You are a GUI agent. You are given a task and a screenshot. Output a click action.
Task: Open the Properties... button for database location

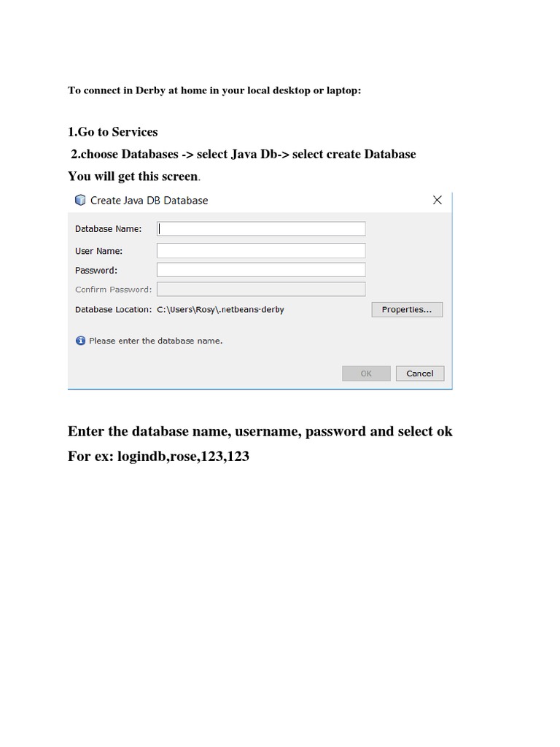click(x=407, y=309)
